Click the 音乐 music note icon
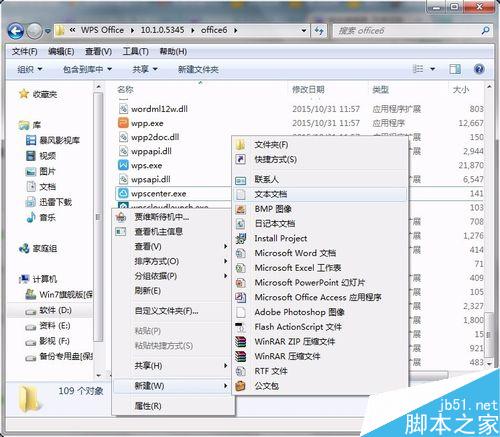 click(x=31, y=217)
